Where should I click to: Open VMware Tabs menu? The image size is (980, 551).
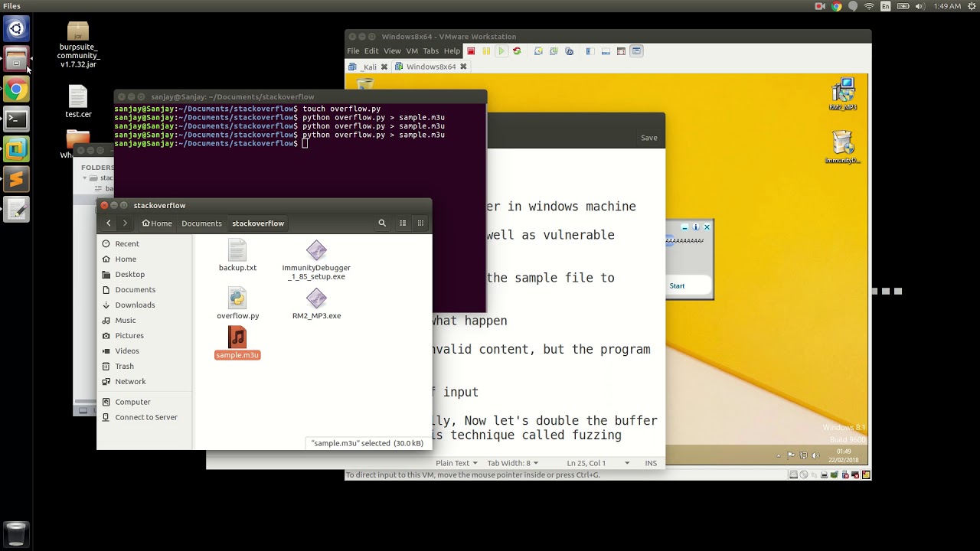(431, 51)
